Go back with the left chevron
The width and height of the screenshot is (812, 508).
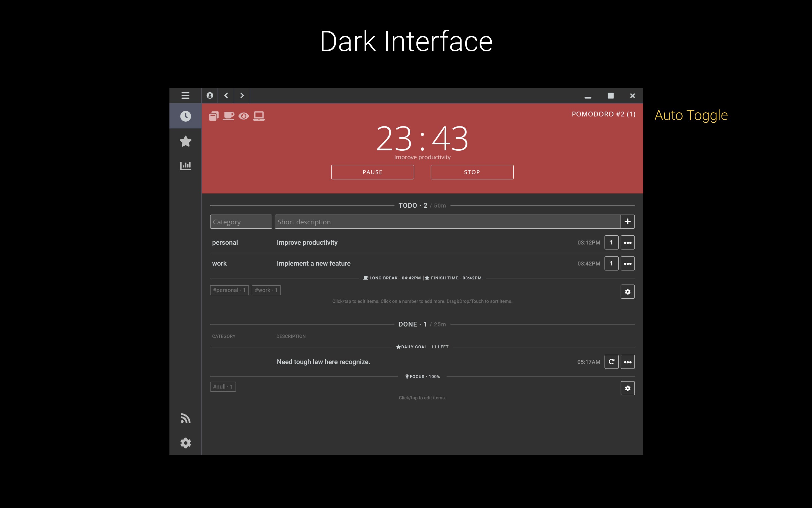coord(226,95)
